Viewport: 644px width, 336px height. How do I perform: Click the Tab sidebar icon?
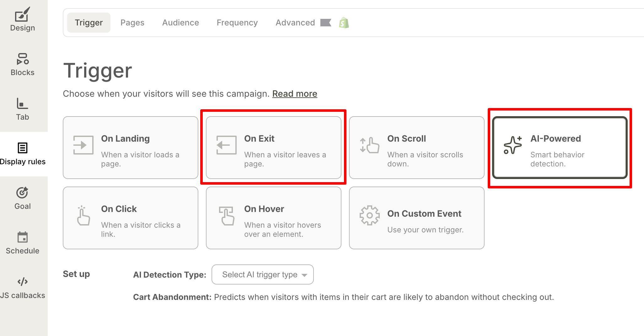pyautogui.click(x=22, y=104)
